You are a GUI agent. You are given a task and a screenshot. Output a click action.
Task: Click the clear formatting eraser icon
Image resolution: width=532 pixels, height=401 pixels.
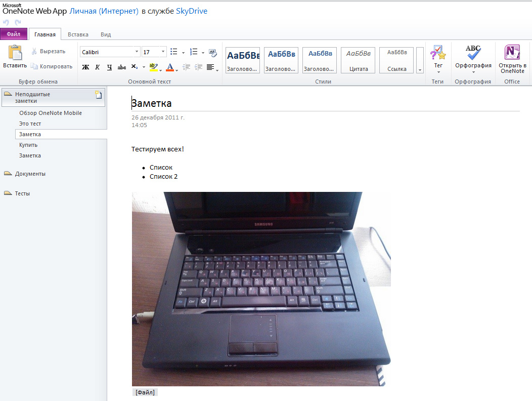click(x=212, y=52)
